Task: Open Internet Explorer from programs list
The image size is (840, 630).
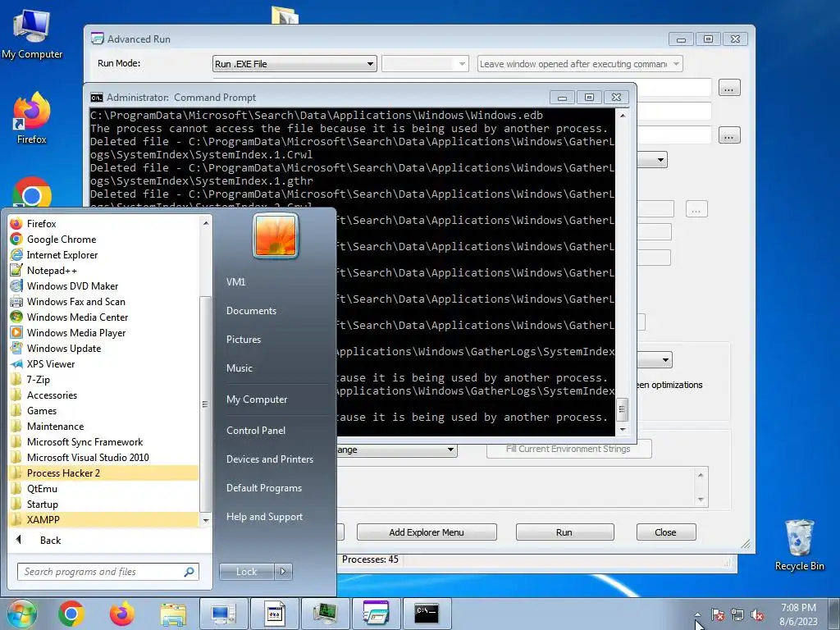Action: [103, 254]
